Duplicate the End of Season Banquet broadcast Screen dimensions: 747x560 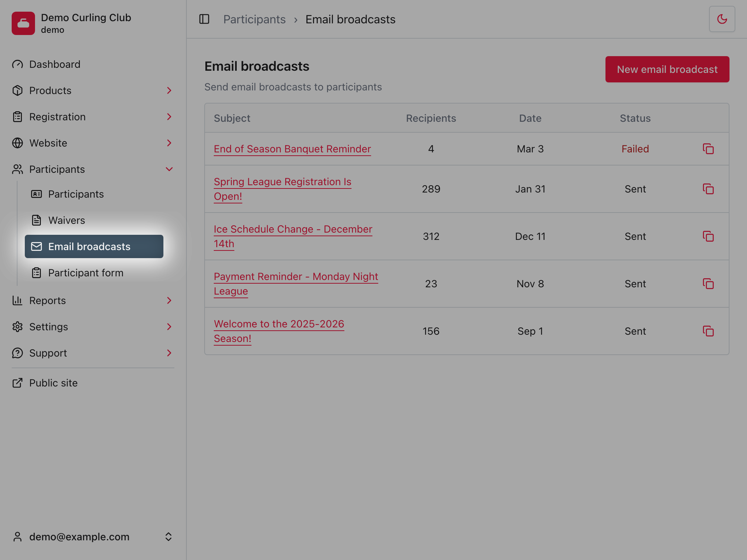pyautogui.click(x=708, y=149)
